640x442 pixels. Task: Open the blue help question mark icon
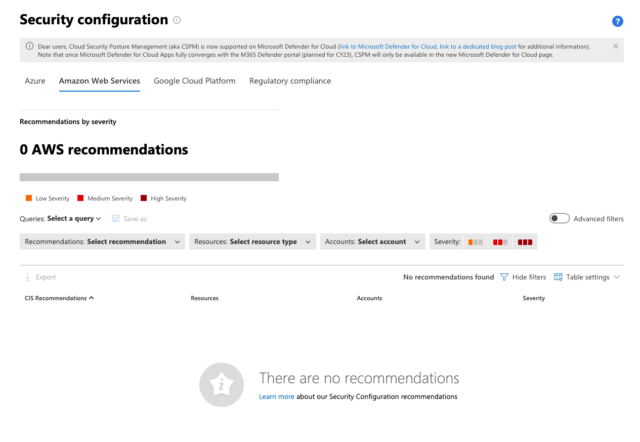click(617, 21)
